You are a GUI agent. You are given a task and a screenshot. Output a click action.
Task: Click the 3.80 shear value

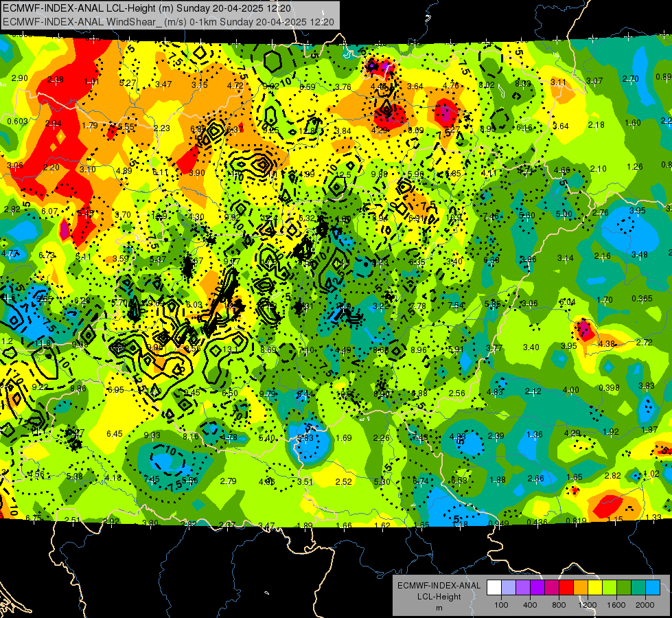coord(150,523)
